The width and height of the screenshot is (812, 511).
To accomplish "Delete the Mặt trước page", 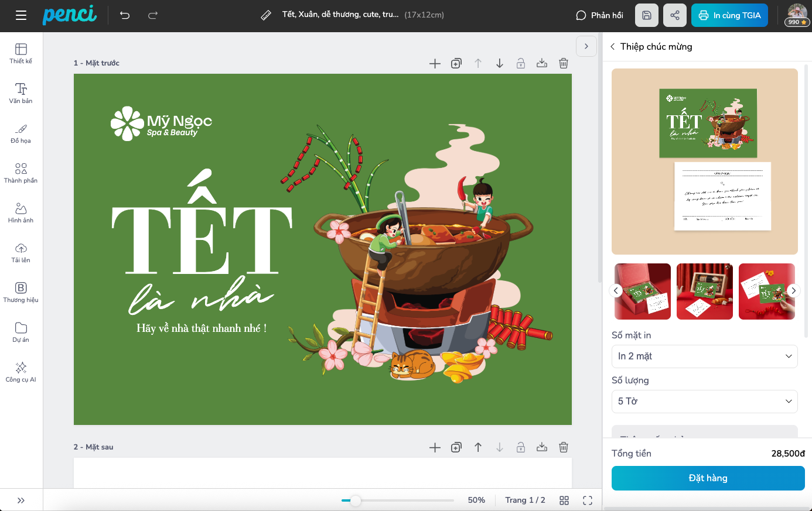I will (x=563, y=63).
